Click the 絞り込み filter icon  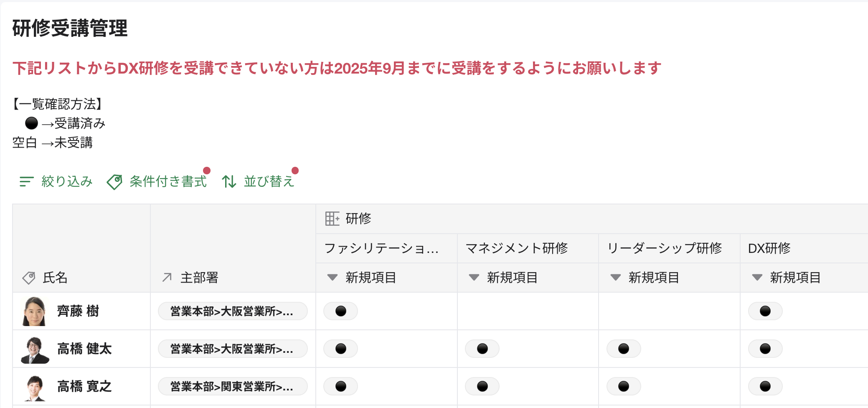coord(26,181)
